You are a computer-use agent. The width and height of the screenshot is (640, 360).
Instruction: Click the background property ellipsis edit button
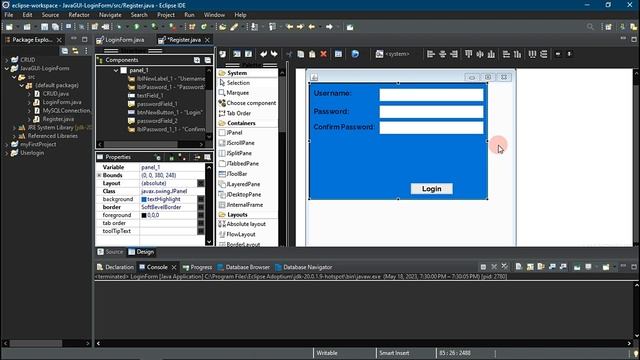tap(201, 199)
